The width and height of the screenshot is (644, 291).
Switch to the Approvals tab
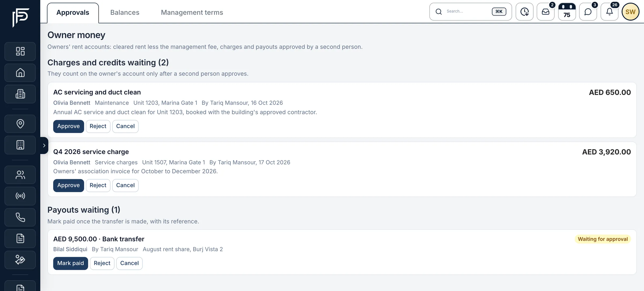(73, 13)
